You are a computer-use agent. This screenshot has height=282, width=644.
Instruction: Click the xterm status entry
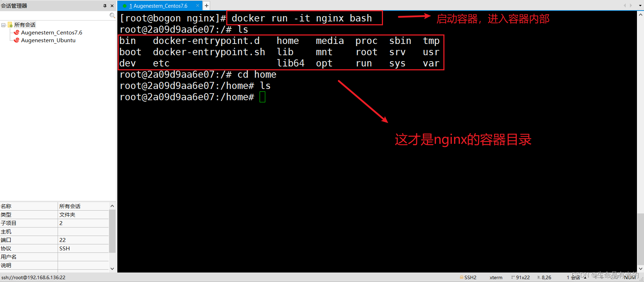[496, 277]
